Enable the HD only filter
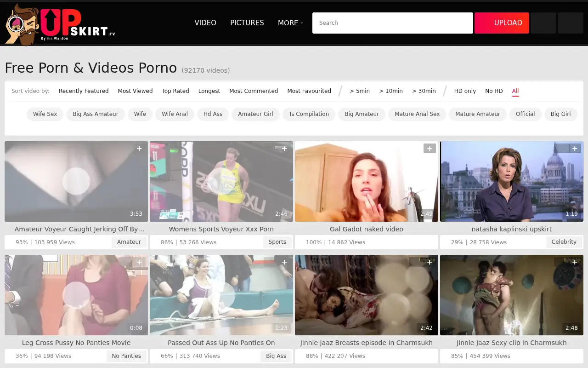 coord(465,91)
